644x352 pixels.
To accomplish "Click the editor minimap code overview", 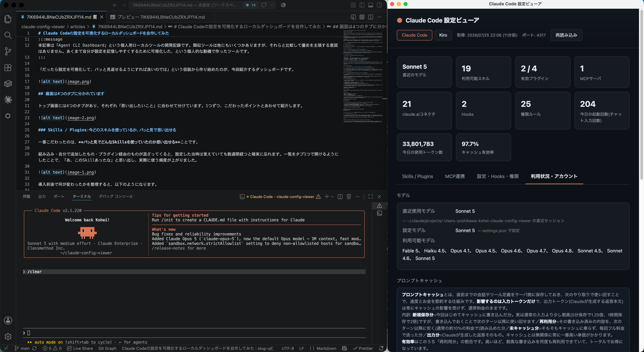I will 362,76.
